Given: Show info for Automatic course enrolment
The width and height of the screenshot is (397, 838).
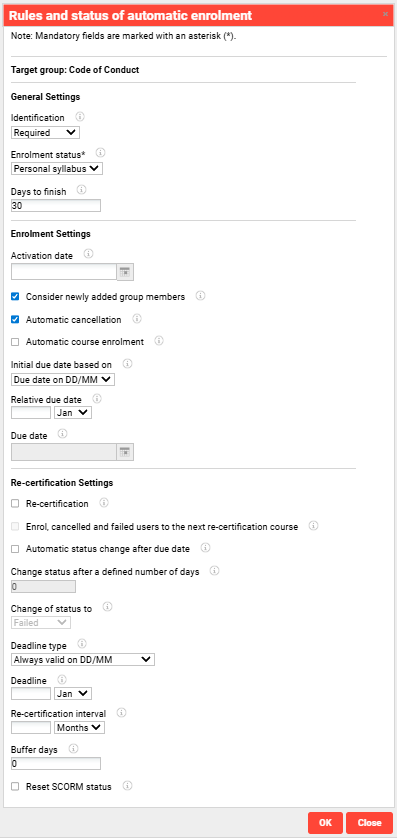Looking at the screenshot, I should [159, 340].
